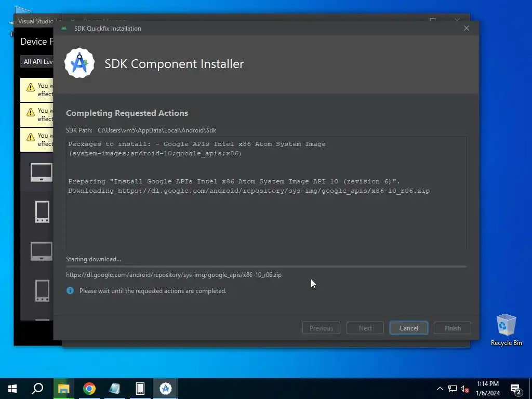Screen dimensions: 532x399
Task: Click the first warning icon in Device Manager
Action: tap(31, 87)
